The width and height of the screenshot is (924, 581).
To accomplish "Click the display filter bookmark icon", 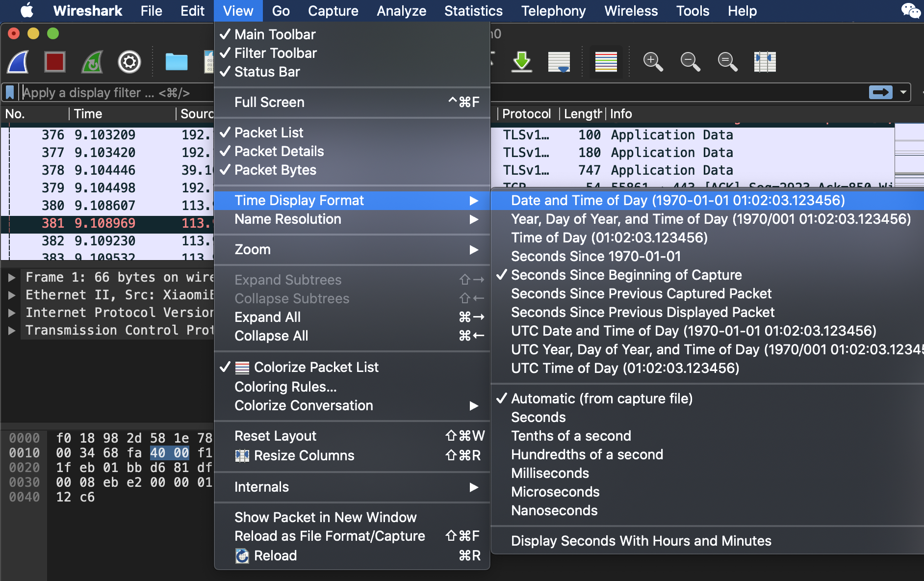I will (x=10, y=92).
